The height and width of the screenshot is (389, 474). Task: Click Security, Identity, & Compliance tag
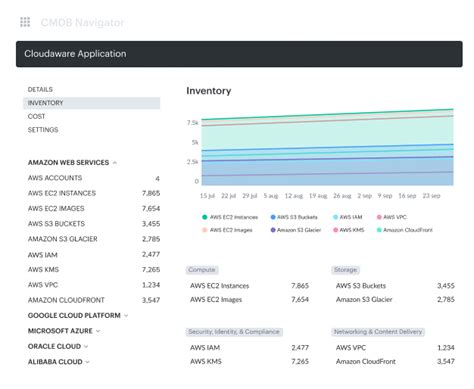point(234,332)
